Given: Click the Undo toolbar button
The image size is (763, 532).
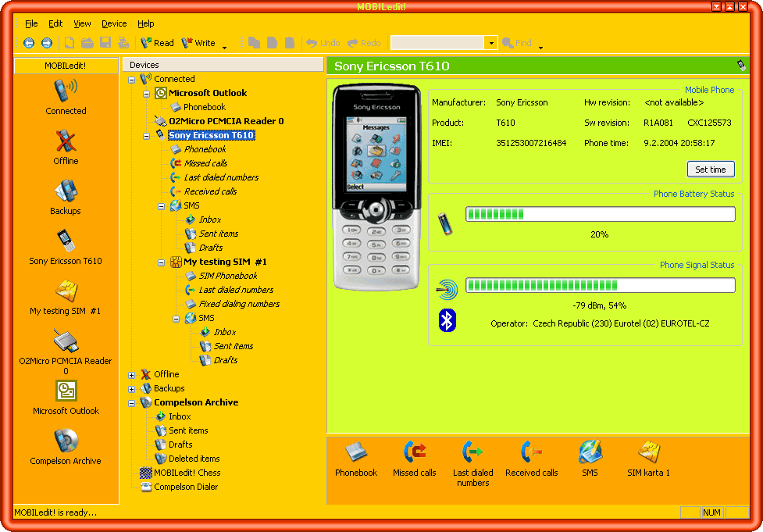Looking at the screenshot, I should tap(323, 43).
